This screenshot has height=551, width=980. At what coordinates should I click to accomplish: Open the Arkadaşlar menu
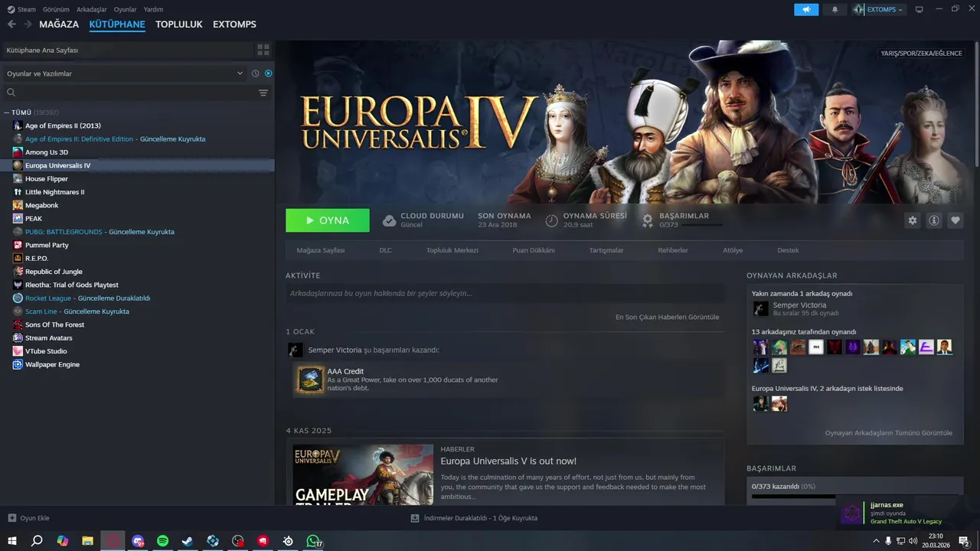92,9
